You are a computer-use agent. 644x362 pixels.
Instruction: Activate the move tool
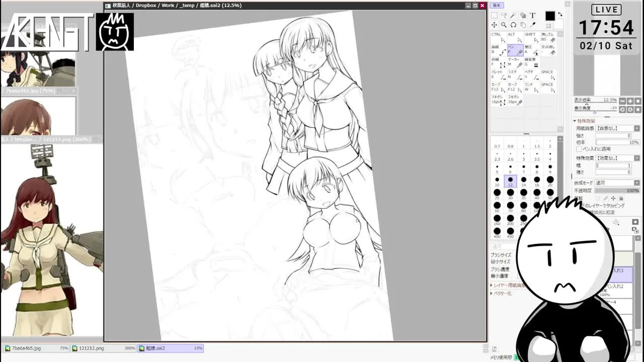pos(494,25)
